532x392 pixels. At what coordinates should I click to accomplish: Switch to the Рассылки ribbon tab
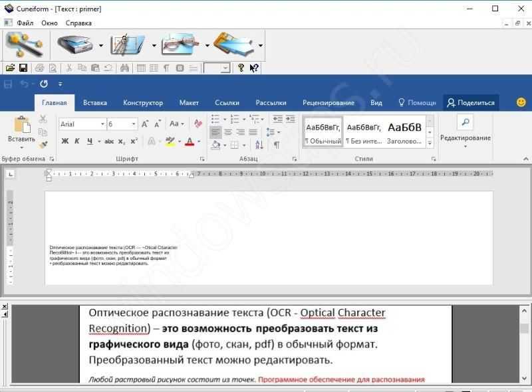point(271,103)
